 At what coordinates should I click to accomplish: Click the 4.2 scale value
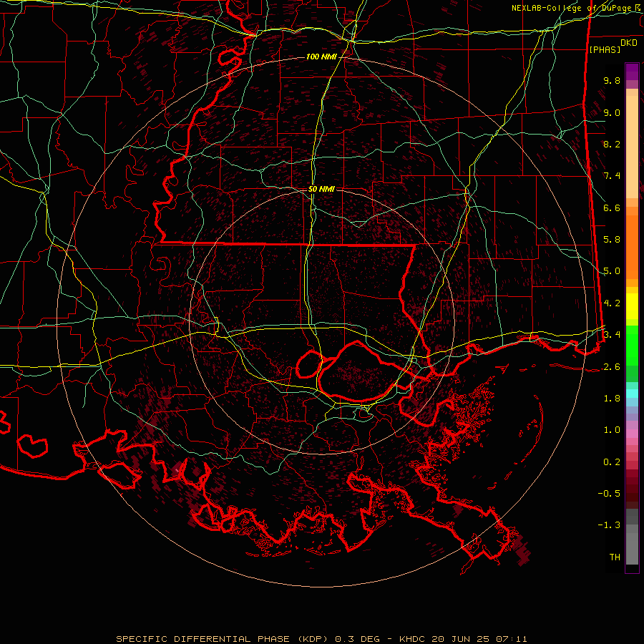point(612,303)
